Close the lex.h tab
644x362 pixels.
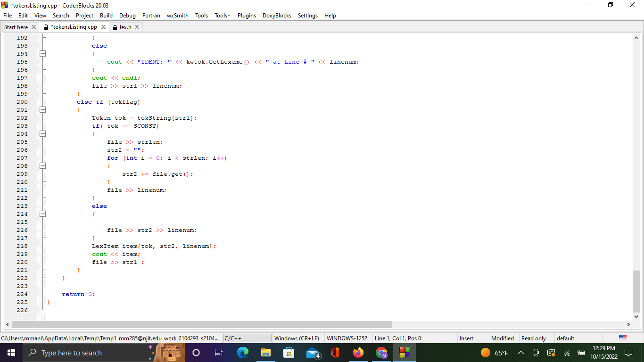pyautogui.click(x=137, y=27)
